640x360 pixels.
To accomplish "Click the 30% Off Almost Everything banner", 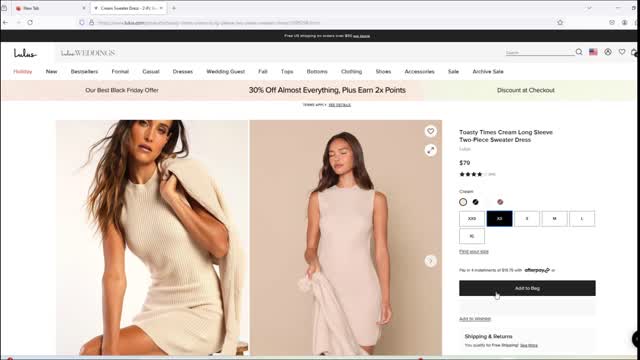I will [x=327, y=90].
